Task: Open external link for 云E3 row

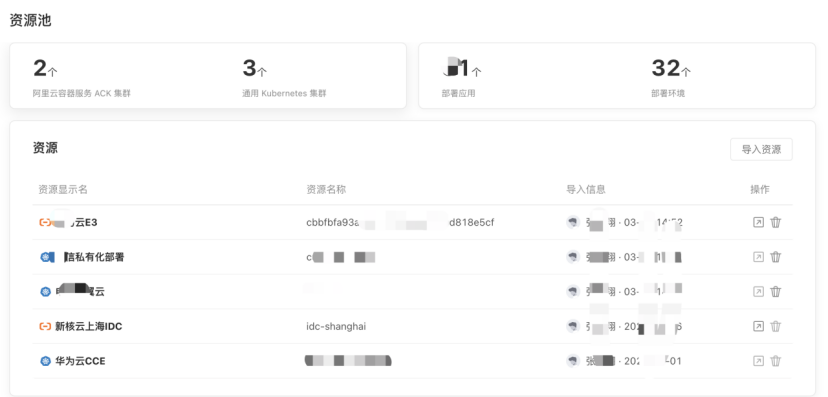Action: coord(758,222)
